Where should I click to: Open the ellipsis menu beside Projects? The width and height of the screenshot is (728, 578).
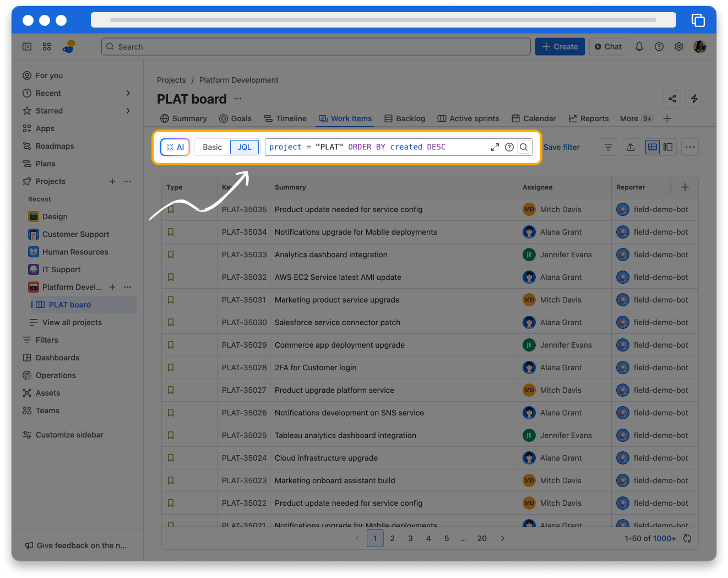pyautogui.click(x=128, y=181)
